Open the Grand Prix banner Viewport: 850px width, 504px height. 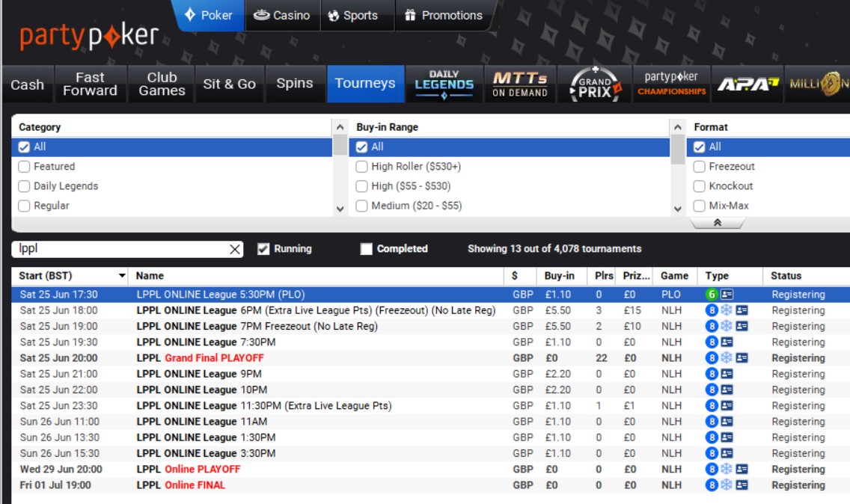click(595, 84)
